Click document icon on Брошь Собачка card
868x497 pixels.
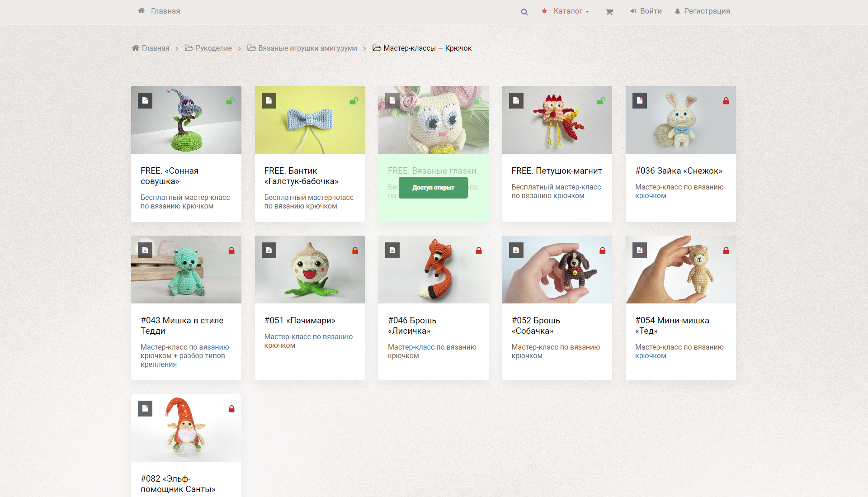516,251
